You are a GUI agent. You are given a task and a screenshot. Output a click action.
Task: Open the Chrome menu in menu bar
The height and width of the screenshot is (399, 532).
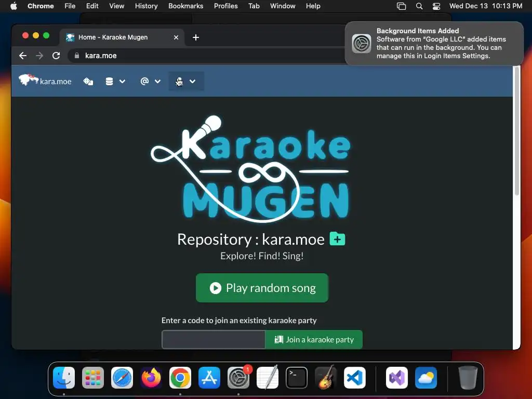41,6
